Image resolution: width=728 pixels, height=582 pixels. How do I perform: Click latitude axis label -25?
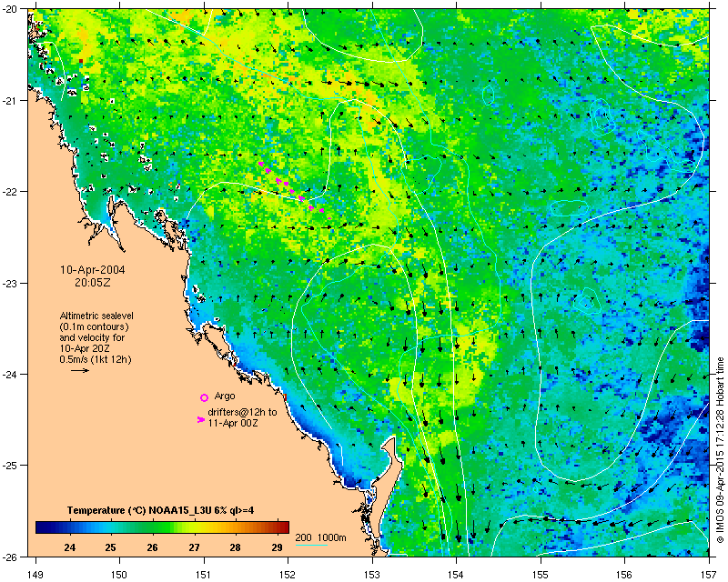(x=10, y=466)
